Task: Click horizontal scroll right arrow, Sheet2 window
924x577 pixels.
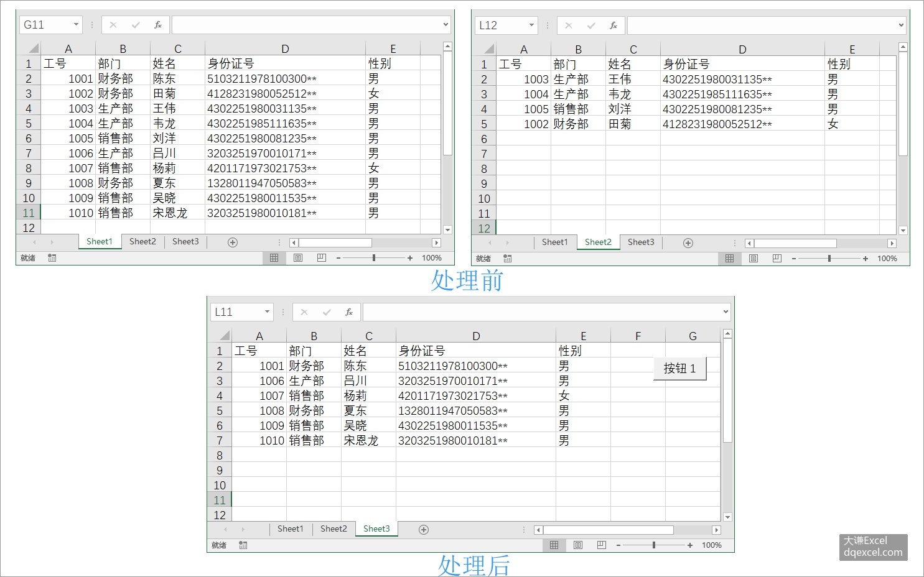Action: 892,244
